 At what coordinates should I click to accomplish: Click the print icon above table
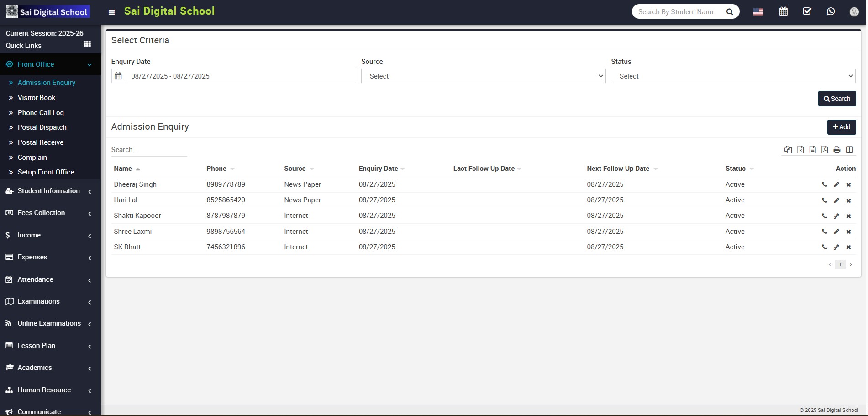coord(836,150)
